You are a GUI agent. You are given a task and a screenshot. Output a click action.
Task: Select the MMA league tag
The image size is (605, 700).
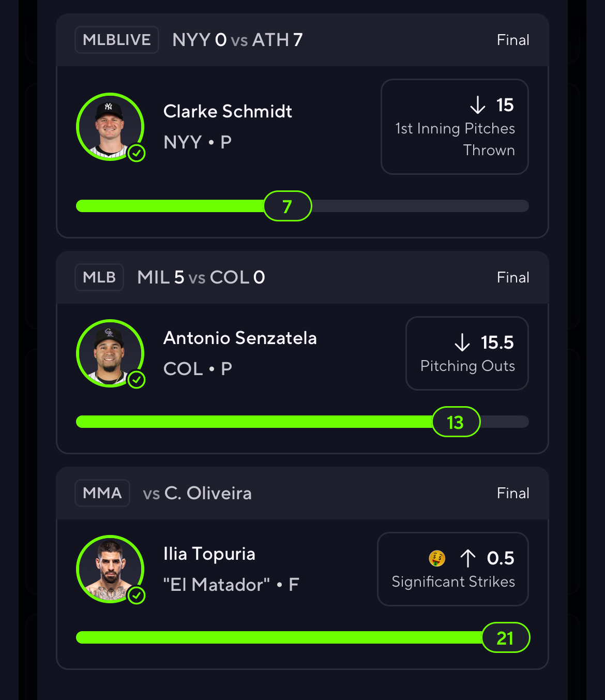102,493
